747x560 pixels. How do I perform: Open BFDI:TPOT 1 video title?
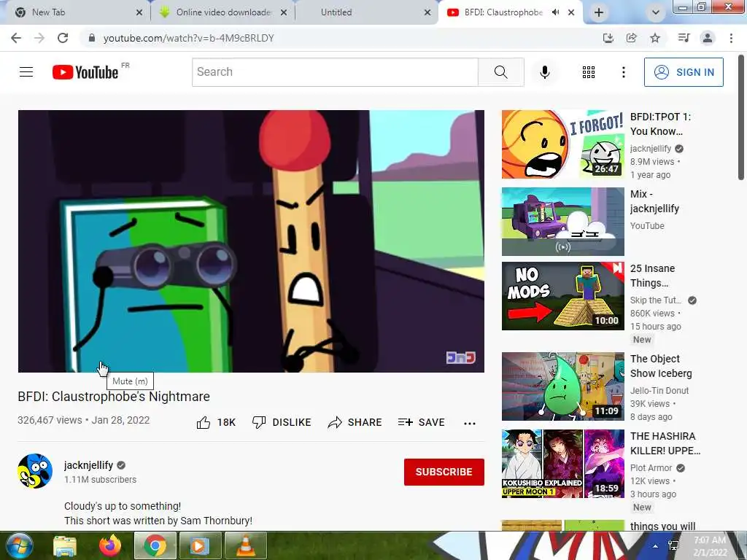660,124
